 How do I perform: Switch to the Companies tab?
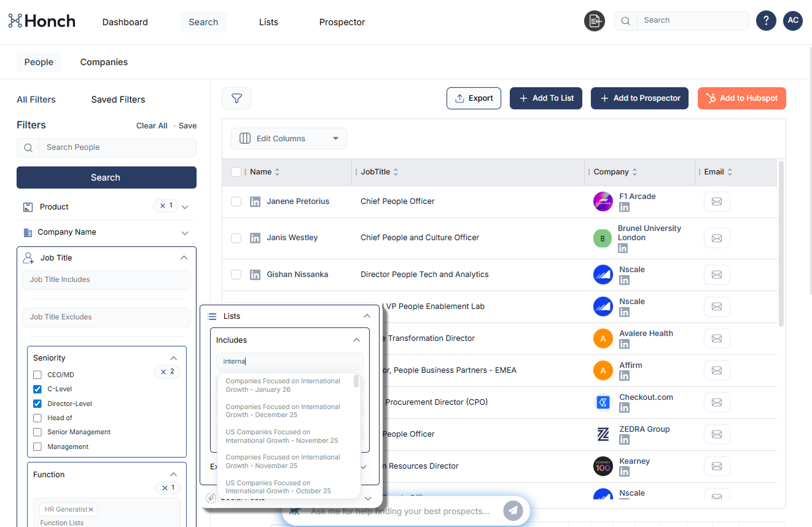point(104,62)
